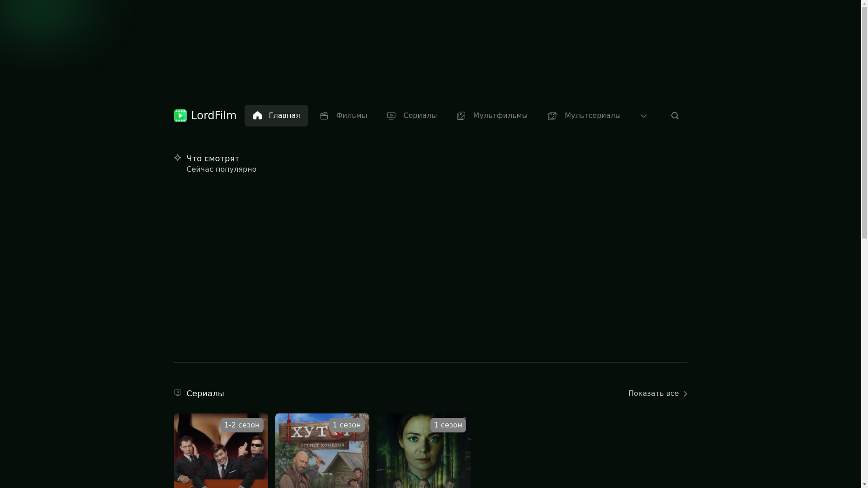868x488 pixels.
Task: Click the arrow next to Показать все
Action: [x=685, y=394]
